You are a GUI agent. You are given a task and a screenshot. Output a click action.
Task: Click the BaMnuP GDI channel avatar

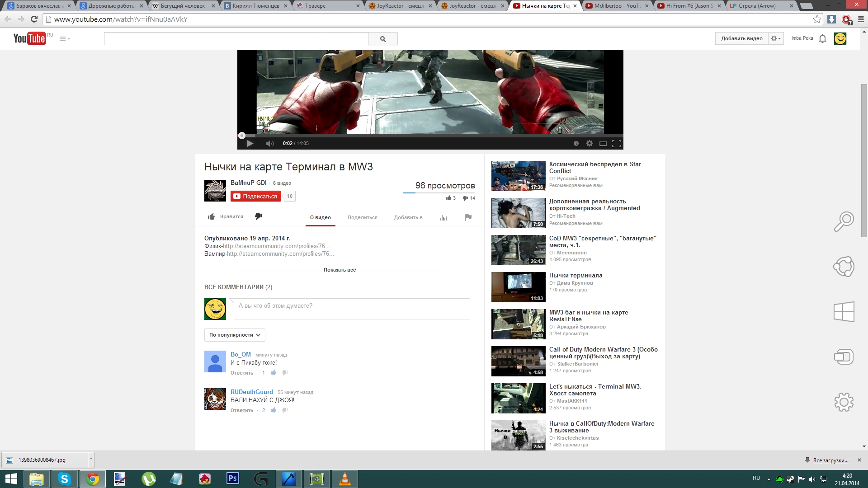coord(215,191)
